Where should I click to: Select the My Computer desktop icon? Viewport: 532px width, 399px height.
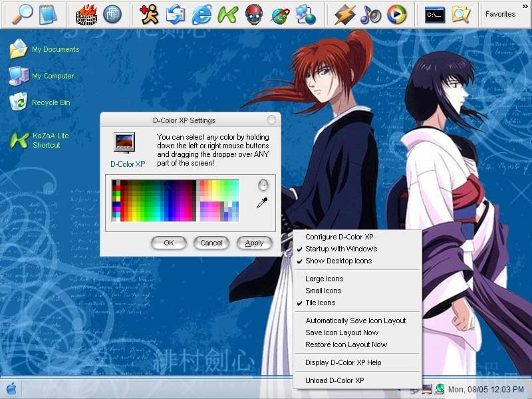click(x=41, y=76)
